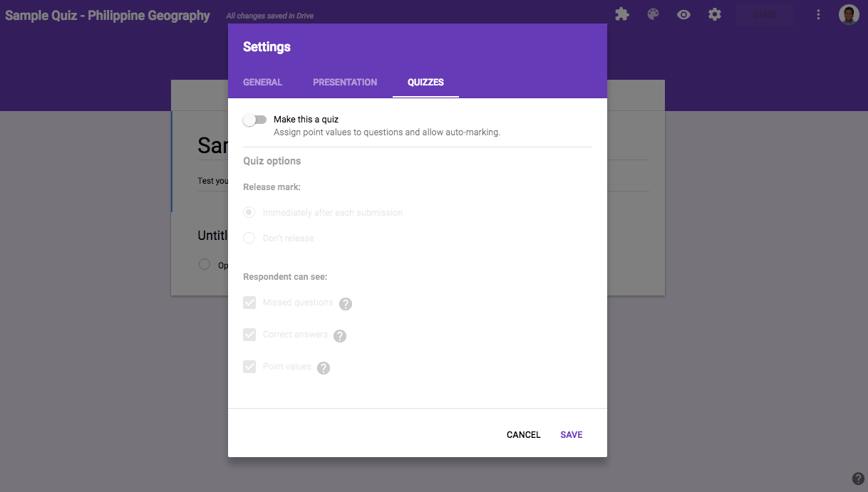Image resolution: width=868 pixels, height=492 pixels.
Task: Toggle the Missed questions checkbox
Action: 249,303
